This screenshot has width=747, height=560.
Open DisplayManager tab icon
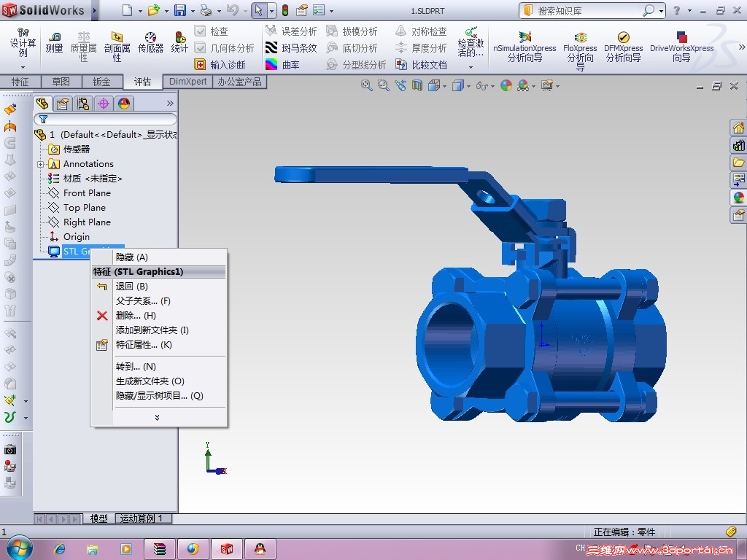(x=124, y=104)
